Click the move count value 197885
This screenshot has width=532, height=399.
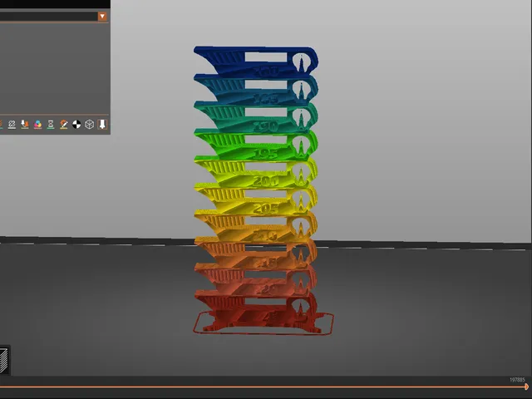[517, 380]
